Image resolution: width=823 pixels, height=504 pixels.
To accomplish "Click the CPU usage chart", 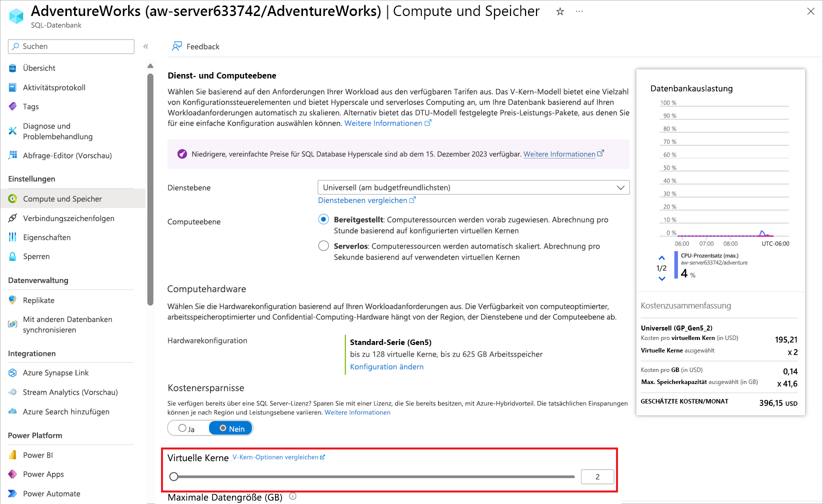I will point(723,170).
